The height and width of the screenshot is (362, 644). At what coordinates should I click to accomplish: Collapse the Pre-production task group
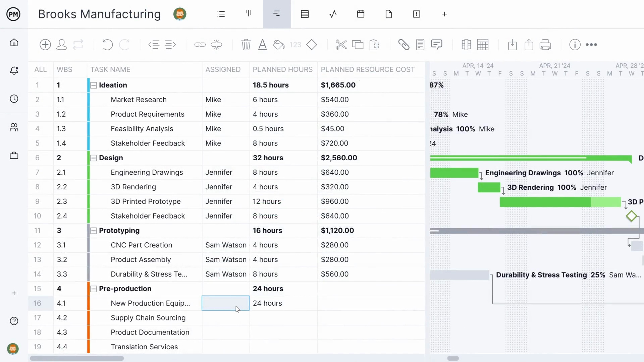point(94,289)
